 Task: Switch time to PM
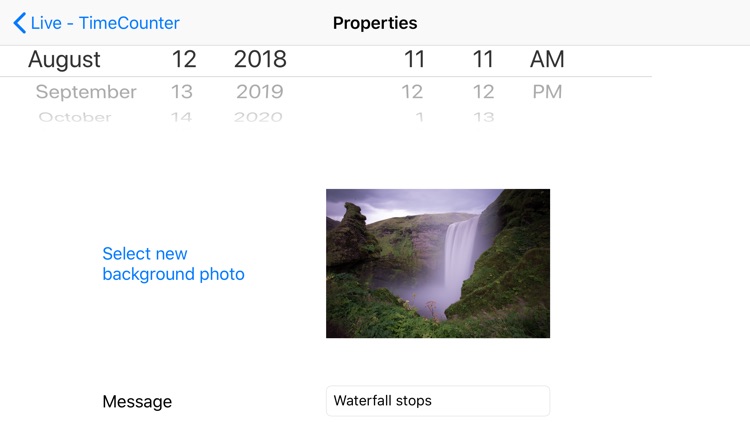547,92
